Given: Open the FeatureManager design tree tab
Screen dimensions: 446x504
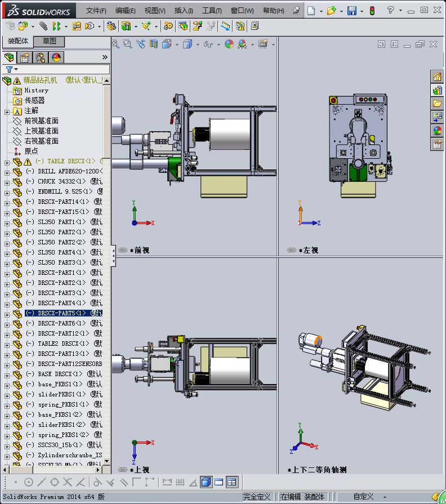Looking at the screenshot, I should click(x=10, y=57).
